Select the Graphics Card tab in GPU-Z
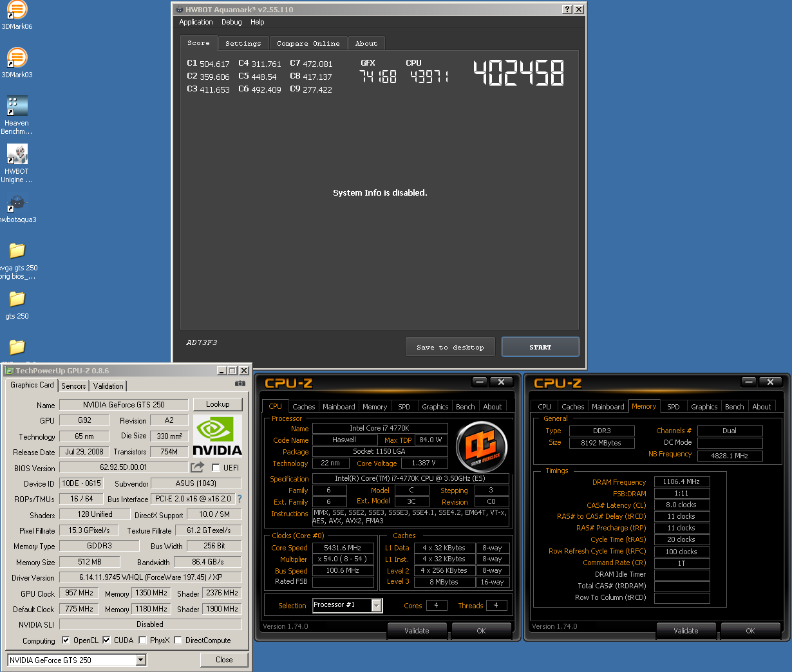This screenshot has width=792, height=672. 32,385
